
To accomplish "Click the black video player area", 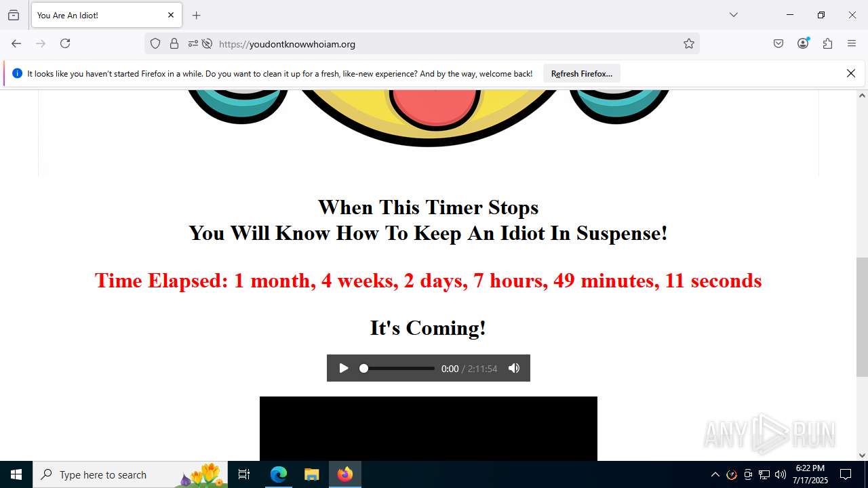I will click(x=429, y=428).
